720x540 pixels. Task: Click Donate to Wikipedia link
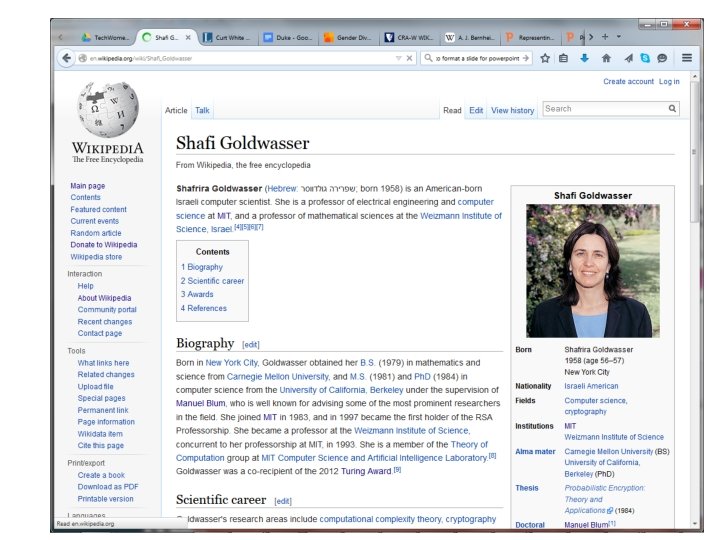[104, 245]
